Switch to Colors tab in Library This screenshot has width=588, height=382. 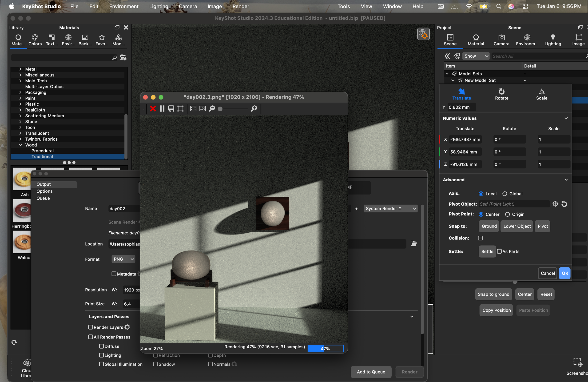tap(35, 40)
